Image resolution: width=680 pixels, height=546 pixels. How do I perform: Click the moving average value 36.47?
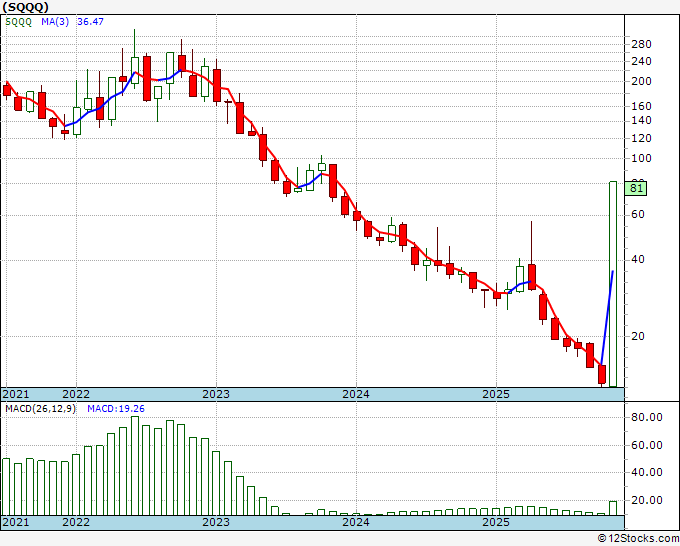point(91,22)
